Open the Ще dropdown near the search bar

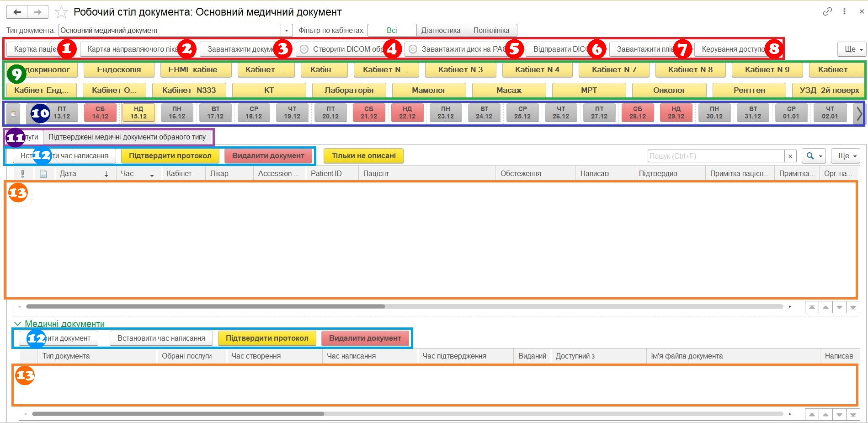[845, 155]
